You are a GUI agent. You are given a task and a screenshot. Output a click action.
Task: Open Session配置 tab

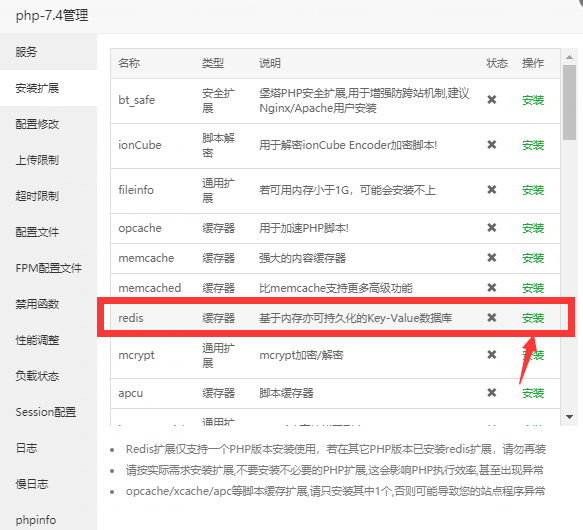pos(48,412)
